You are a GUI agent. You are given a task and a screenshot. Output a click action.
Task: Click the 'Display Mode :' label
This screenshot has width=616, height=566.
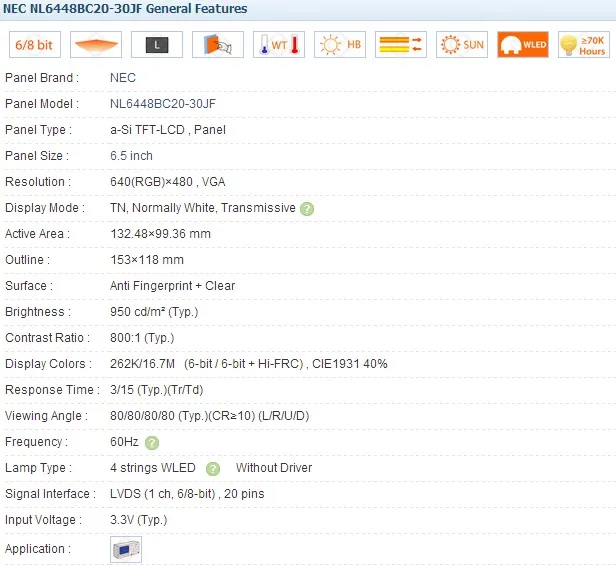45,208
